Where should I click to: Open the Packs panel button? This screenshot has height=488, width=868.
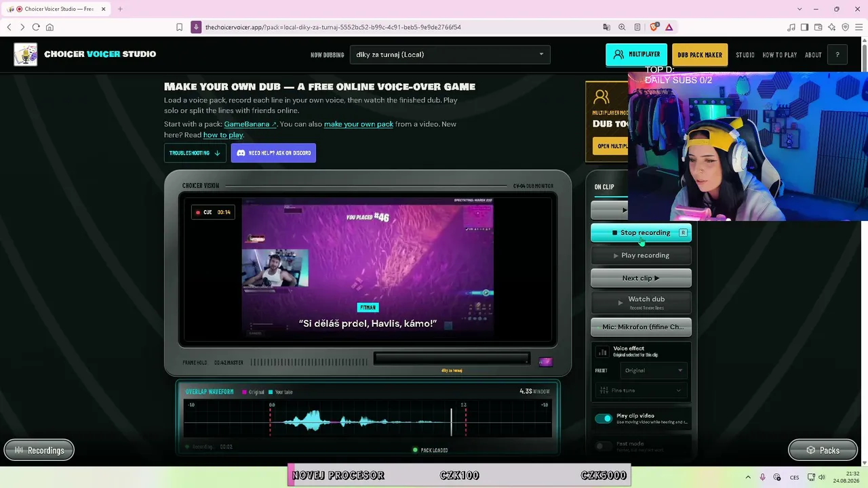pyautogui.click(x=823, y=450)
